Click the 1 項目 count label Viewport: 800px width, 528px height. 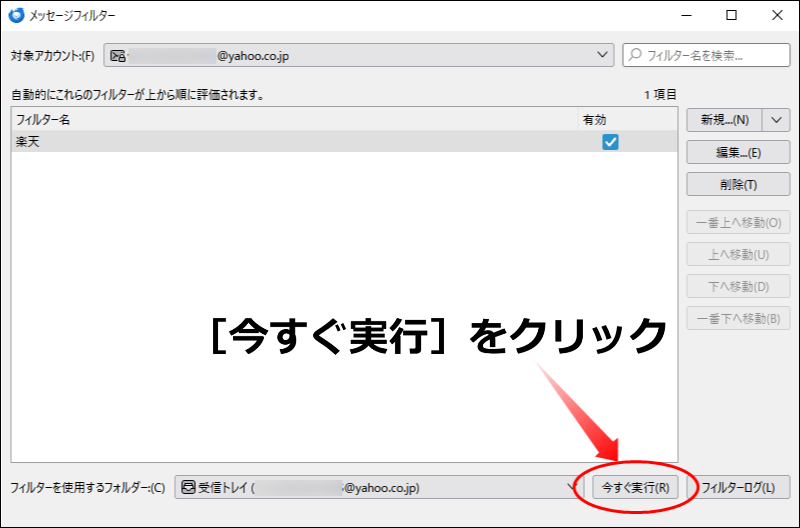(660, 94)
